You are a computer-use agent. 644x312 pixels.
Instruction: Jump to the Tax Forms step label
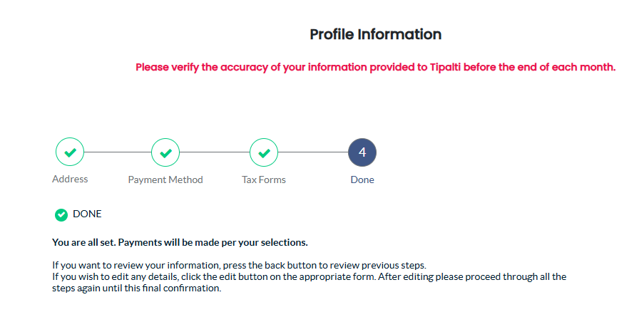point(264,180)
